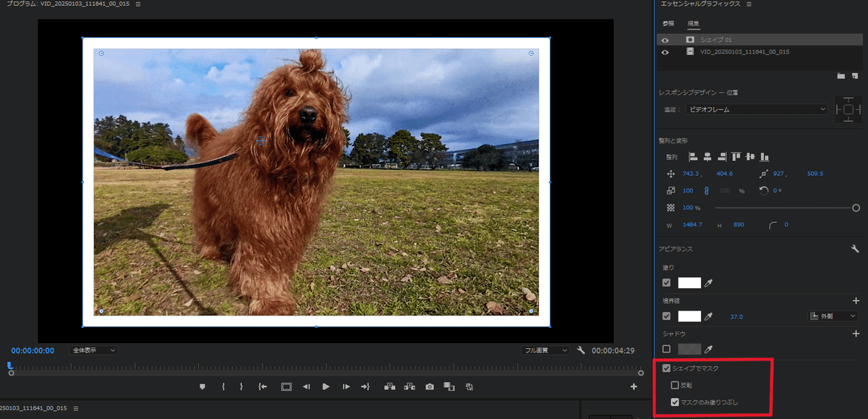The width and height of the screenshot is (868, 419).
Task: Switch to the 参照 tab
Action: (668, 23)
